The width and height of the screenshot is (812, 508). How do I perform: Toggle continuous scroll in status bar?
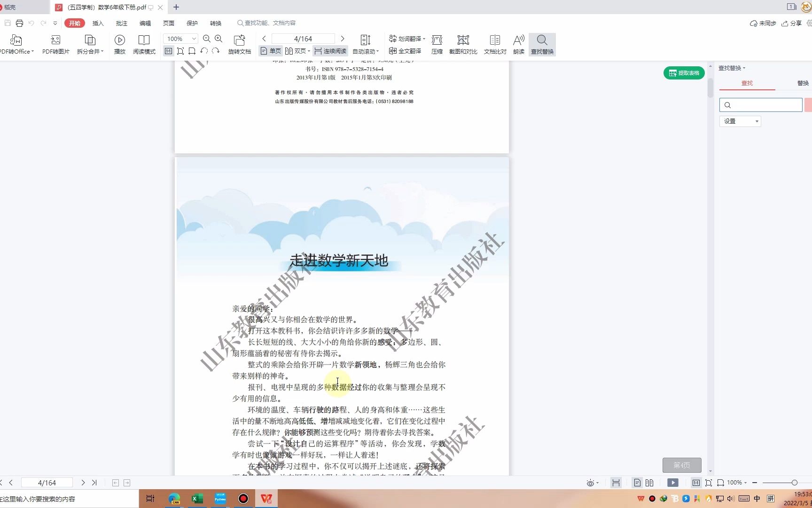pyautogui.click(x=616, y=483)
